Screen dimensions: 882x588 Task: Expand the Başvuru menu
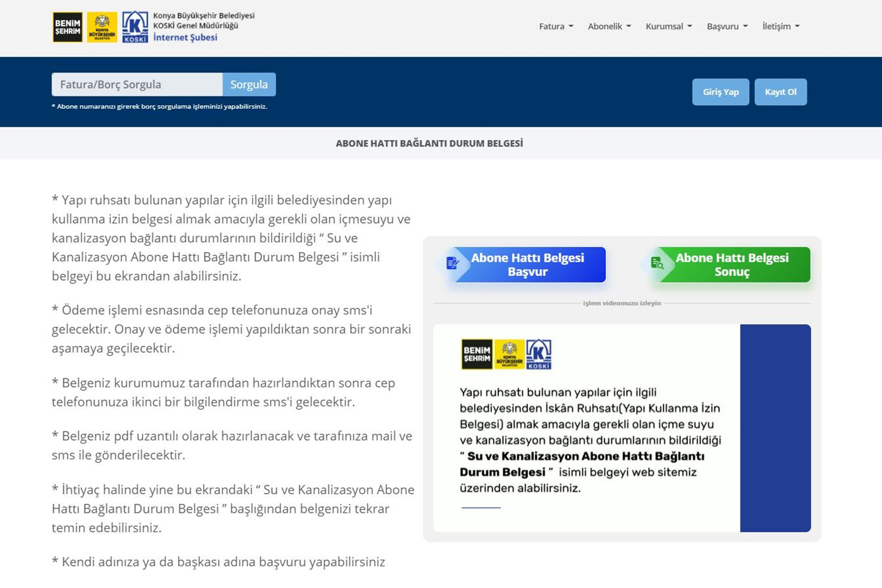[x=727, y=26]
